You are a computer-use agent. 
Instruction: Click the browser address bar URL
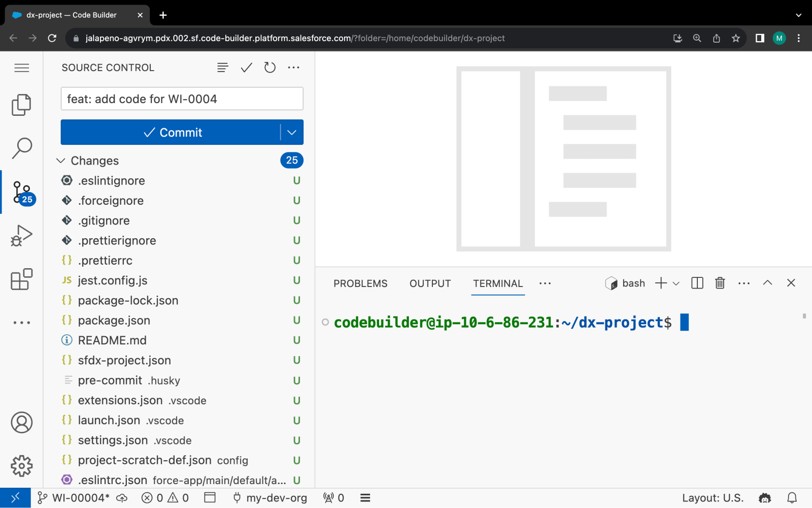295,38
